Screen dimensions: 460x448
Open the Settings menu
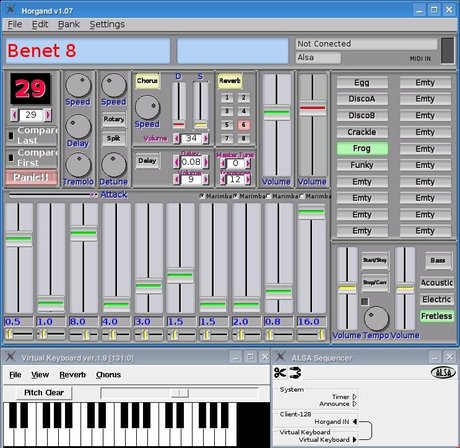pos(107,24)
